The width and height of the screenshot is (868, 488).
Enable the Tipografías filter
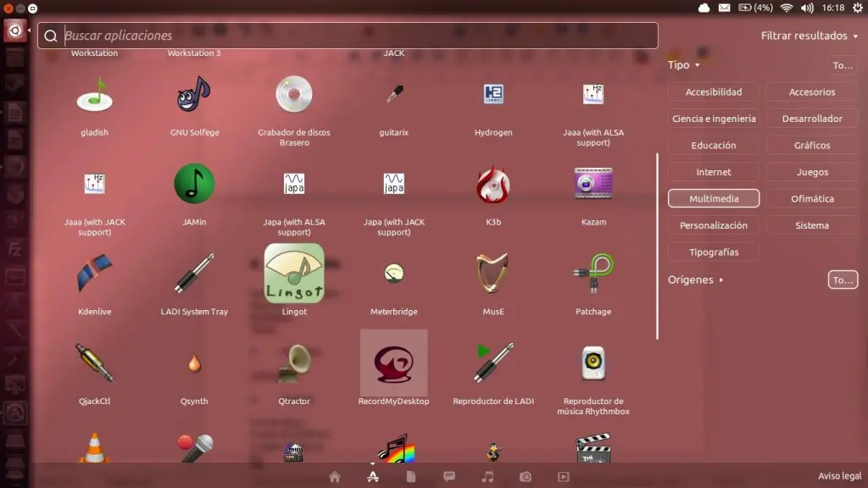point(714,252)
